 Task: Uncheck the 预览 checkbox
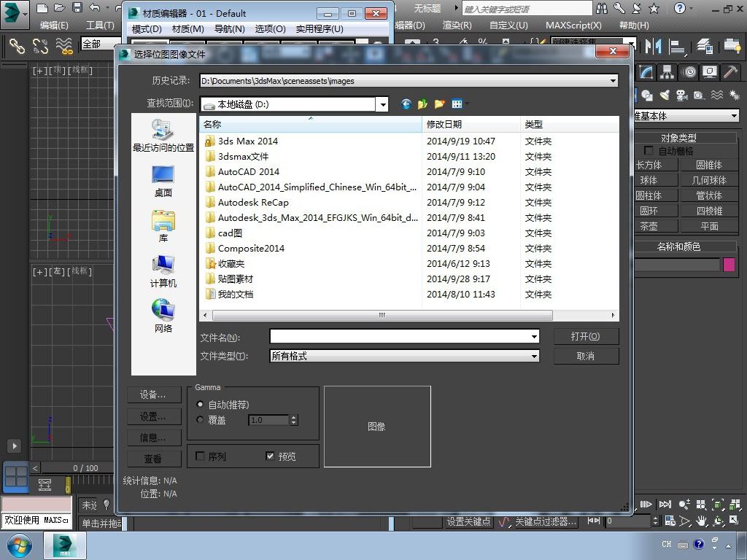[x=270, y=456]
